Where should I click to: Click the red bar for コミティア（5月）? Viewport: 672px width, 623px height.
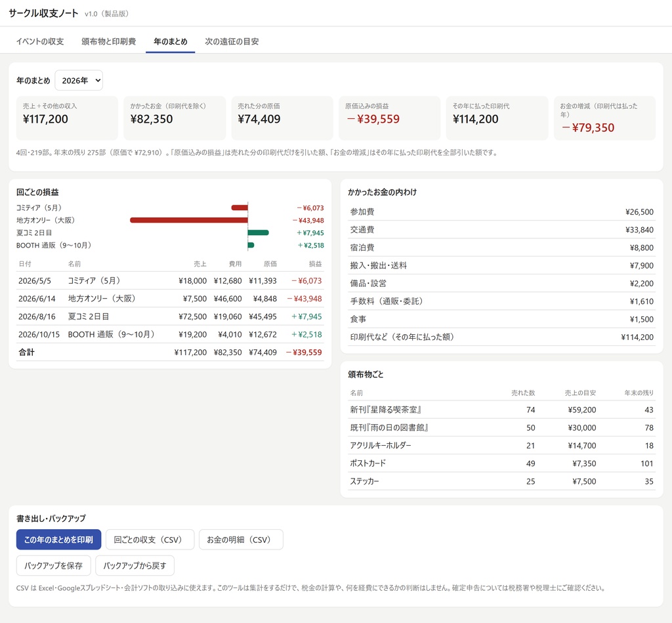[240, 208]
